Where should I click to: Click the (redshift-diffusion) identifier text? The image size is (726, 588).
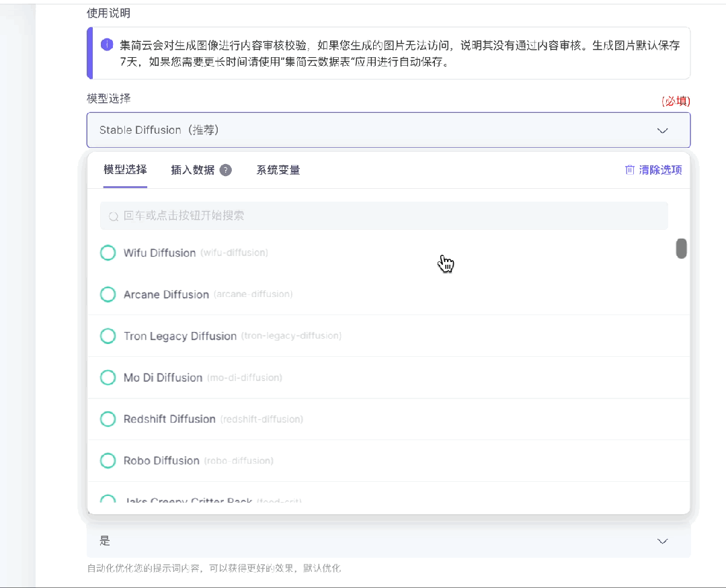point(261,419)
